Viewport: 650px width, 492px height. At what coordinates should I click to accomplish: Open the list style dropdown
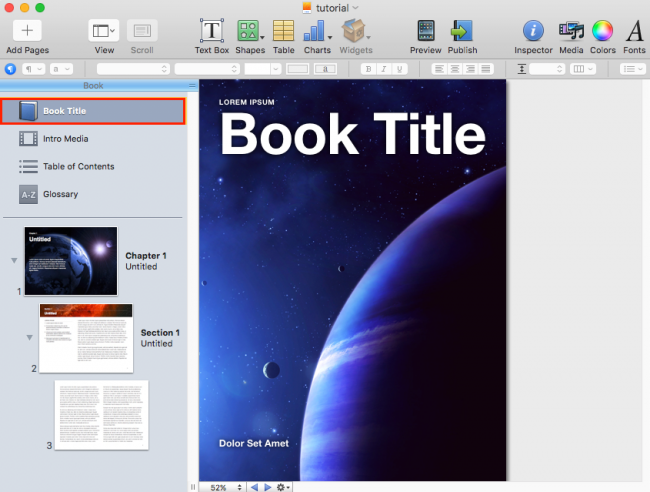633,69
